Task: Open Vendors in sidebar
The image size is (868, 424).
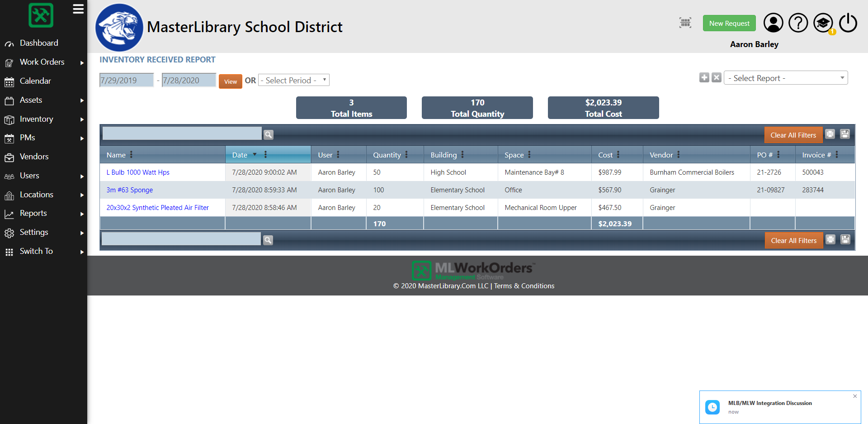Action: click(x=34, y=157)
